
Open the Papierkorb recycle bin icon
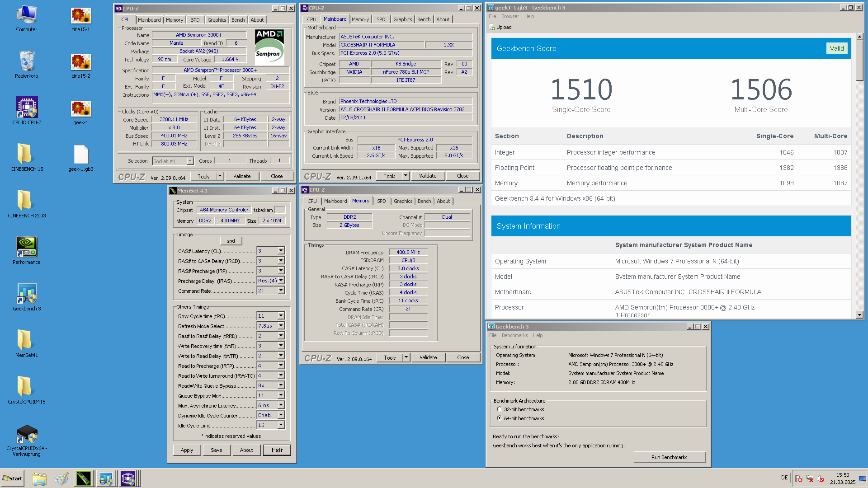(27, 65)
